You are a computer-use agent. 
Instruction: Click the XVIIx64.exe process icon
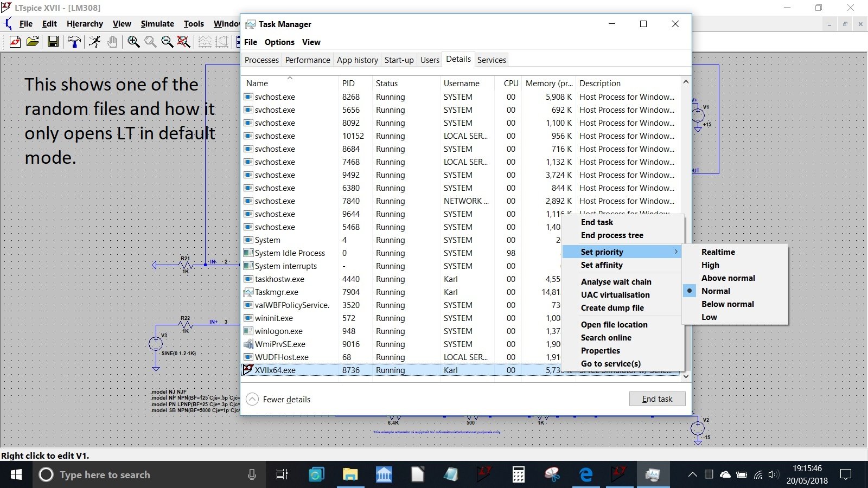248,370
